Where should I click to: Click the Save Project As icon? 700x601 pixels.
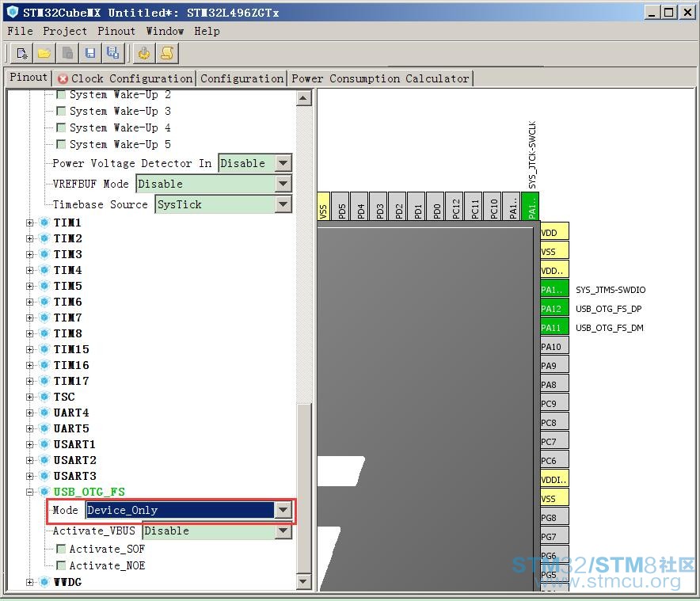[x=113, y=54]
